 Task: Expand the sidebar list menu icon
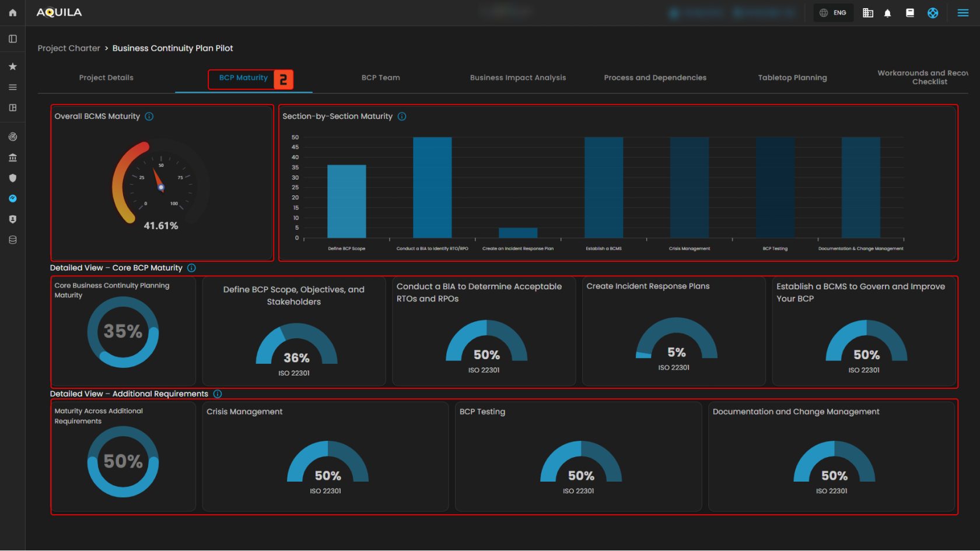click(12, 87)
